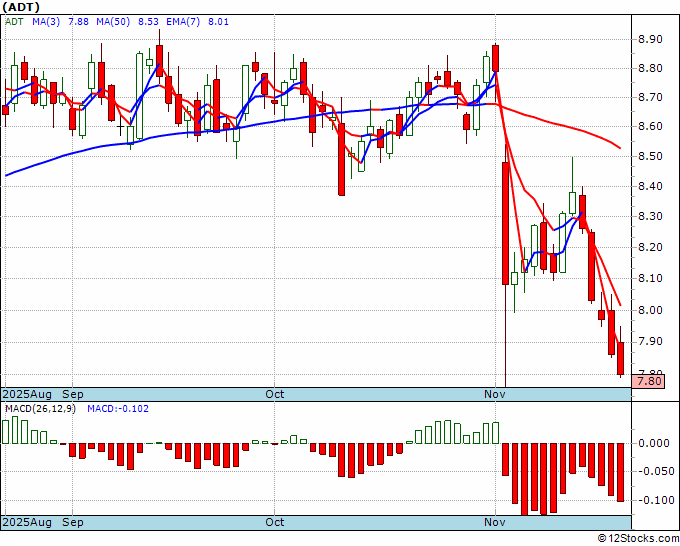This screenshot has width=680, height=546.
Task: Select the MA(3) legend label
Action: (x=46, y=22)
